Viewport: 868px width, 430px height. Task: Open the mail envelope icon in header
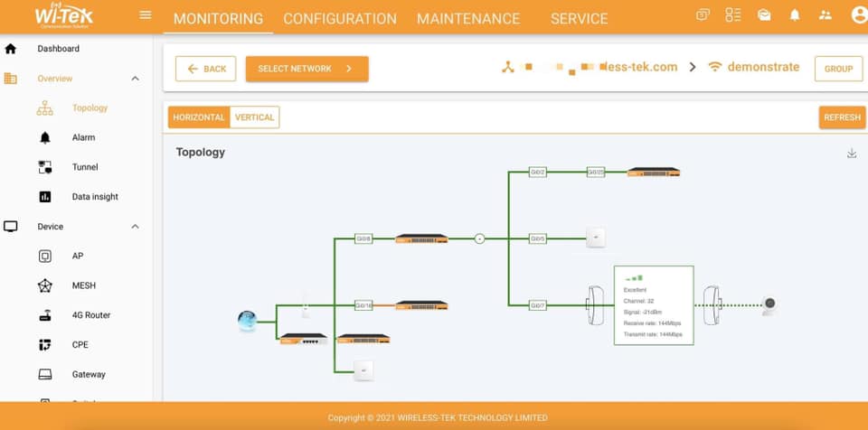tap(764, 15)
